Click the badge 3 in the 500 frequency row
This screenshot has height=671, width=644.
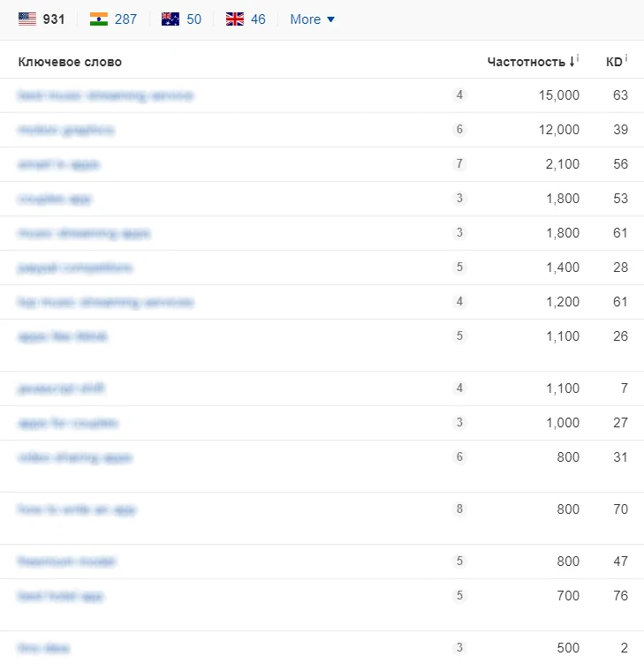pyautogui.click(x=459, y=648)
